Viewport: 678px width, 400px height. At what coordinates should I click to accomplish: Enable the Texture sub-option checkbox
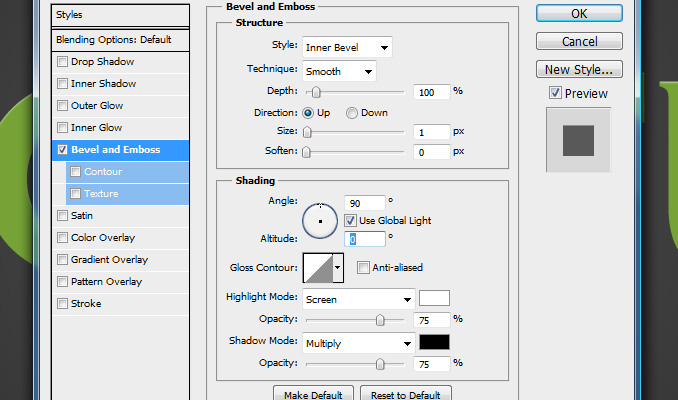click(75, 193)
